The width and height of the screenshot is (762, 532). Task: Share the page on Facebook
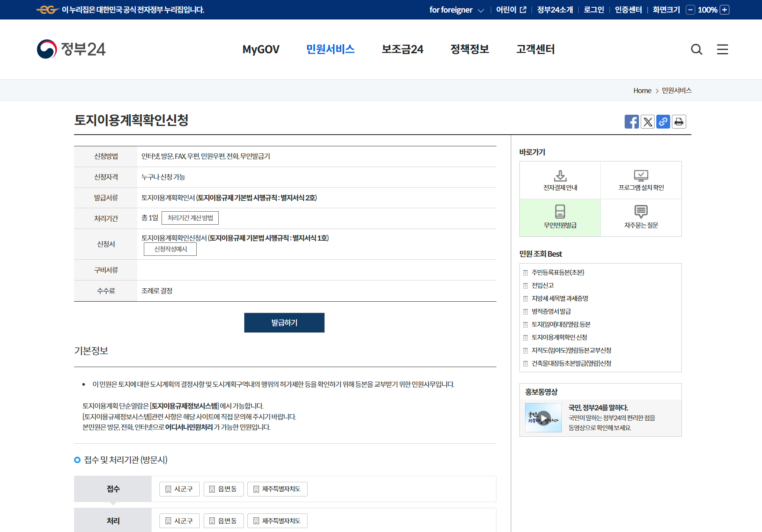(632, 122)
